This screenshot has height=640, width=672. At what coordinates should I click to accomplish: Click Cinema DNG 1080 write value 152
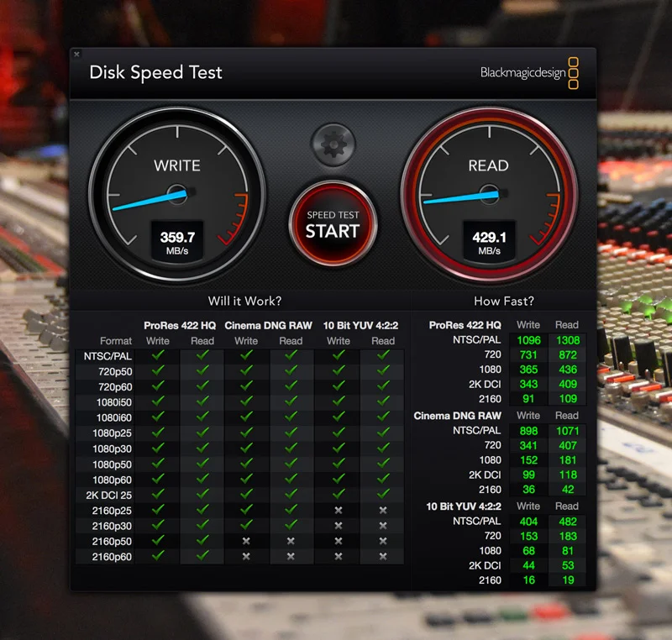[x=528, y=460]
